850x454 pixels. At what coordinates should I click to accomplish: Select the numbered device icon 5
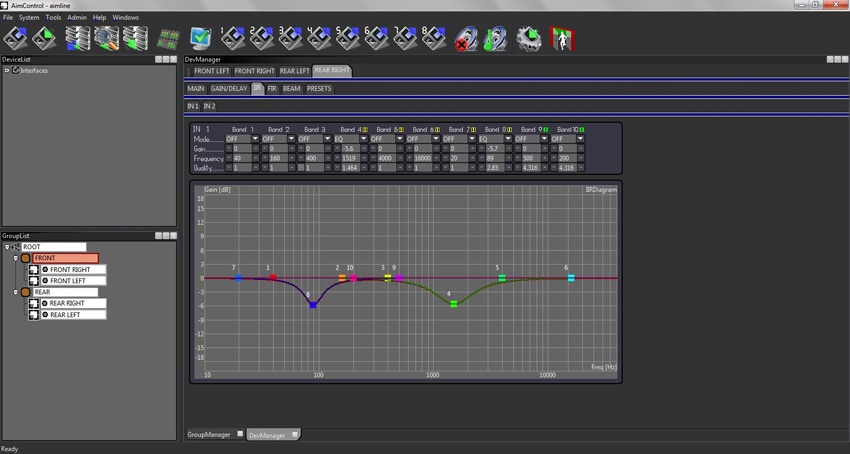(348, 39)
